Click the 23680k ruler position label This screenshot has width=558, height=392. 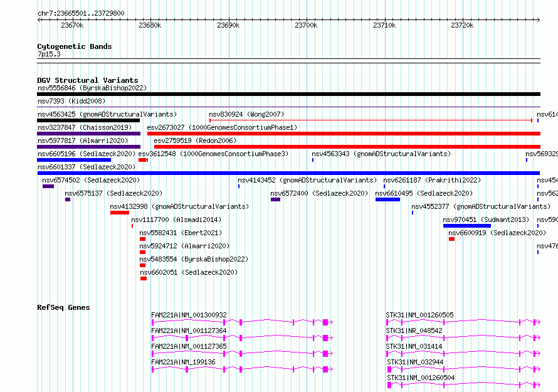click(x=150, y=25)
